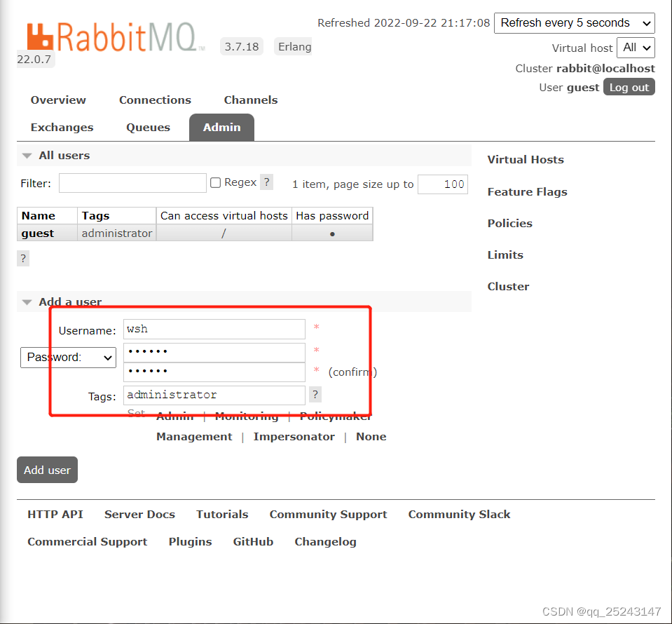
Task: Open the Policies page
Action: 509,223
